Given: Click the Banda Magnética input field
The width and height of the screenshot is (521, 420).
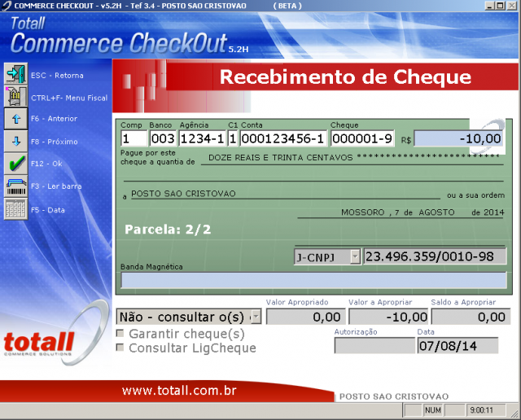Looking at the screenshot, I should (313, 281).
